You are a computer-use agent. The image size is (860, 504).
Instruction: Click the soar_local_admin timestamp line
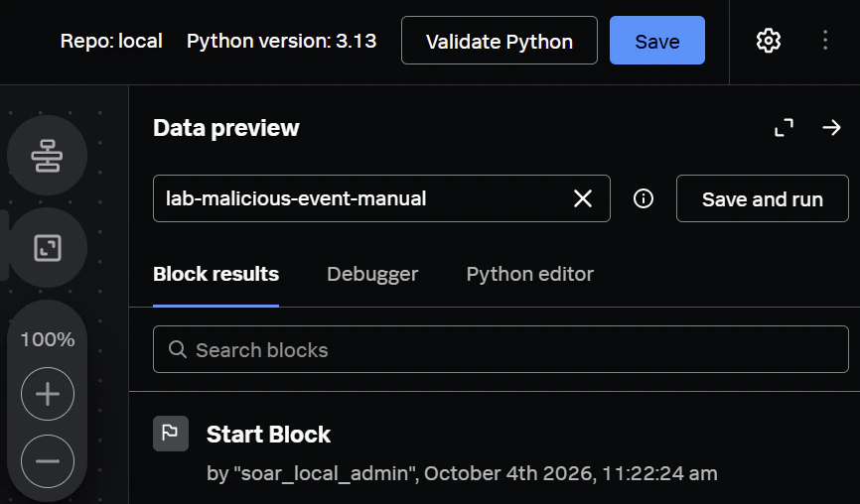(x=462, y=473)
